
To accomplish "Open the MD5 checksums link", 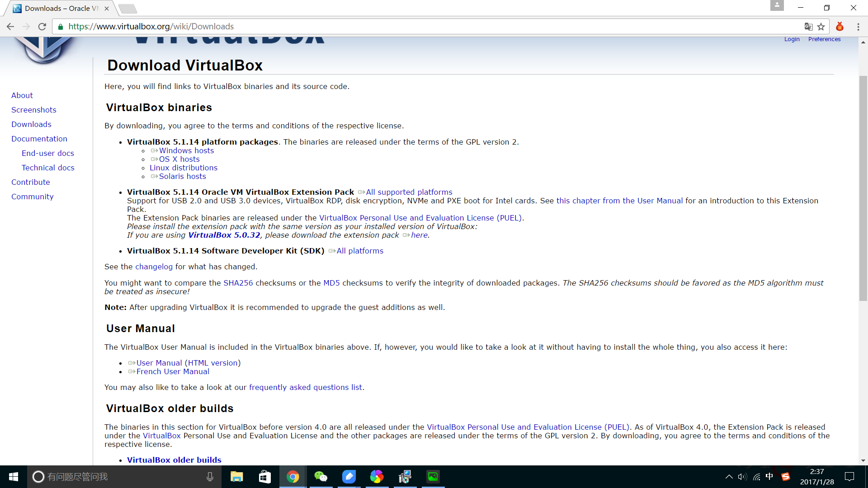I will pyautogui.click(x=331, y=283).
